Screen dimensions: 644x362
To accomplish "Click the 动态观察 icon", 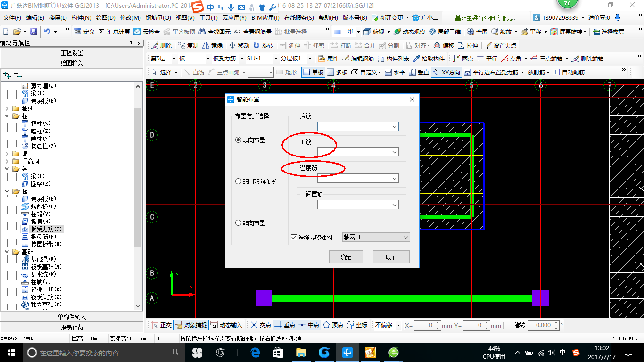I will tap(409, 32).
